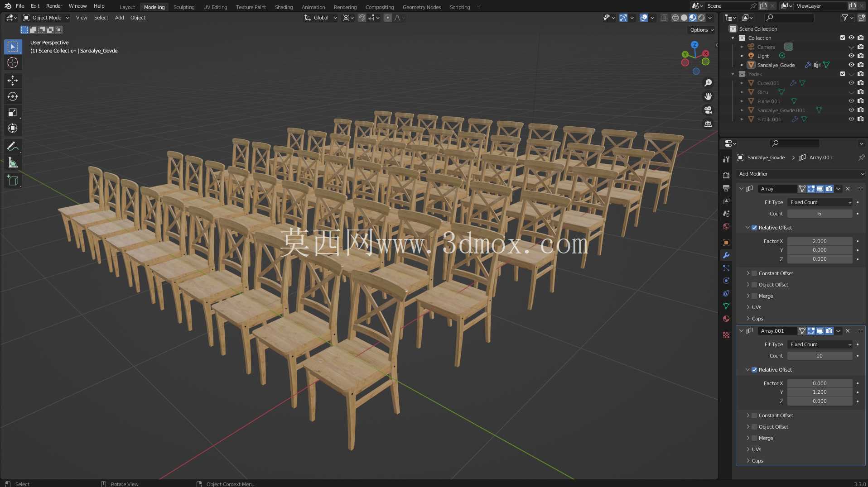Open the Object Data properties tab
The height and width of the screenshot is (487, 868).
coord(726,306)
